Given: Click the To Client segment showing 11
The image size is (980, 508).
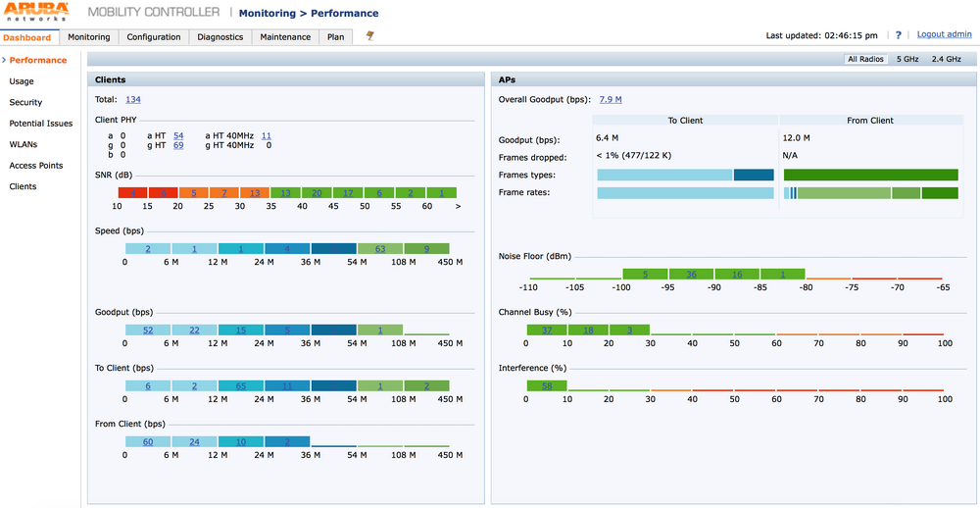Looking at the screenshot, I should tap(287, 386).
